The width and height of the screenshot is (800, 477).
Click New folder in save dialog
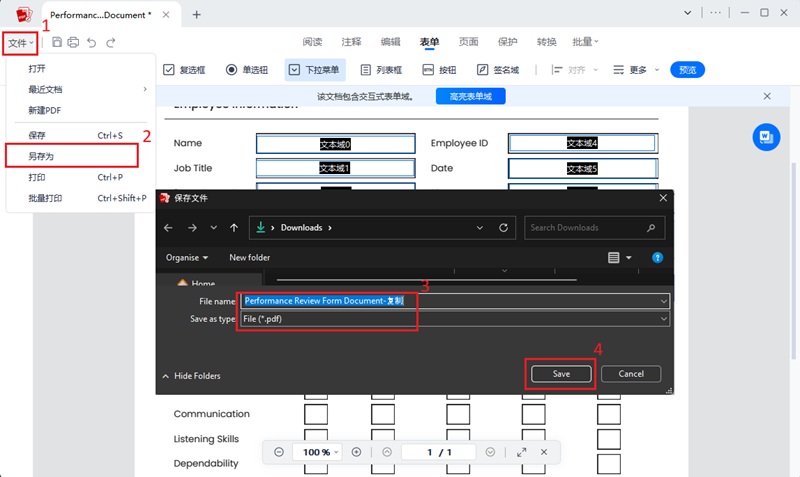[249, 258]
